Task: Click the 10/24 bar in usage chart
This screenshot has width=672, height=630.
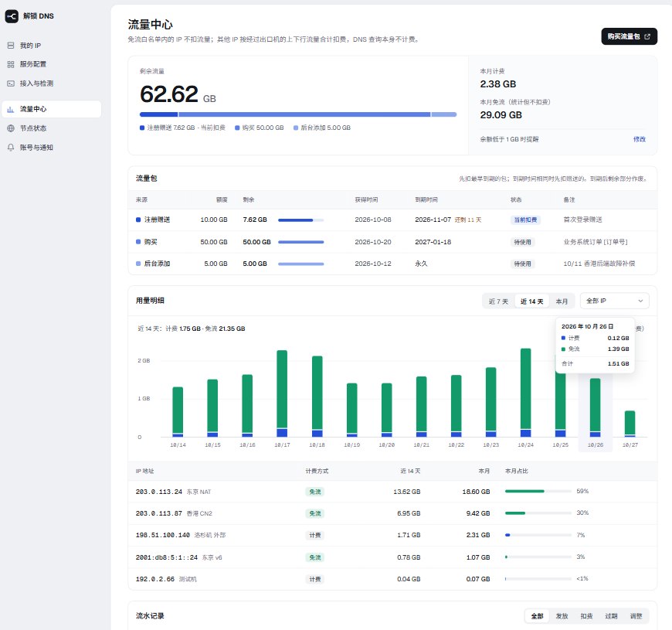Action: [x=526, y=393]
